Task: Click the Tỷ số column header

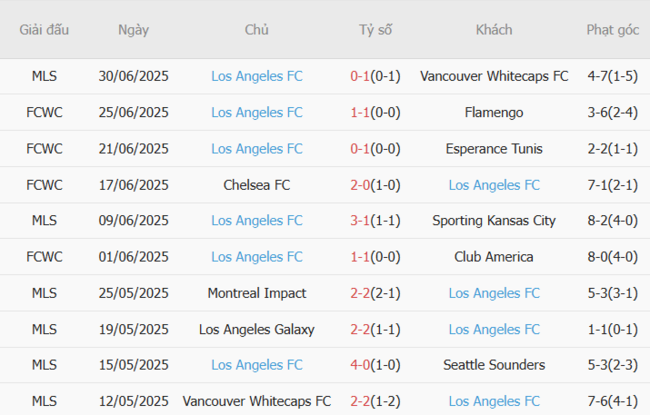Action: 376,30
